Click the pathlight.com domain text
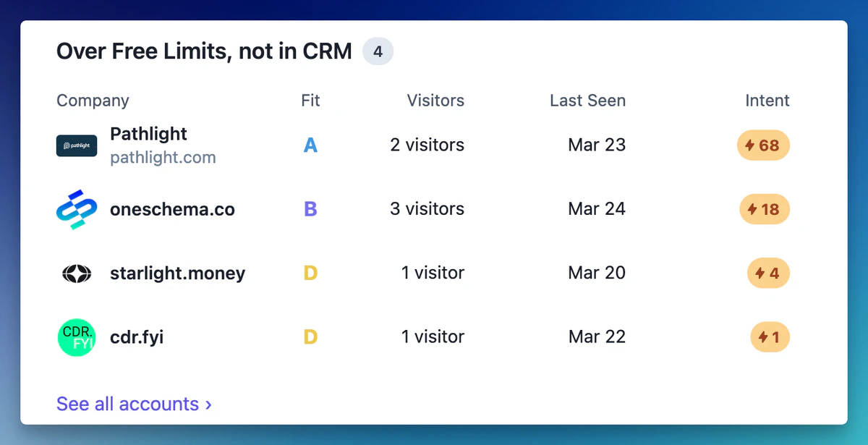Viewport: 868px width, 445px height. [x=163, y=157]
